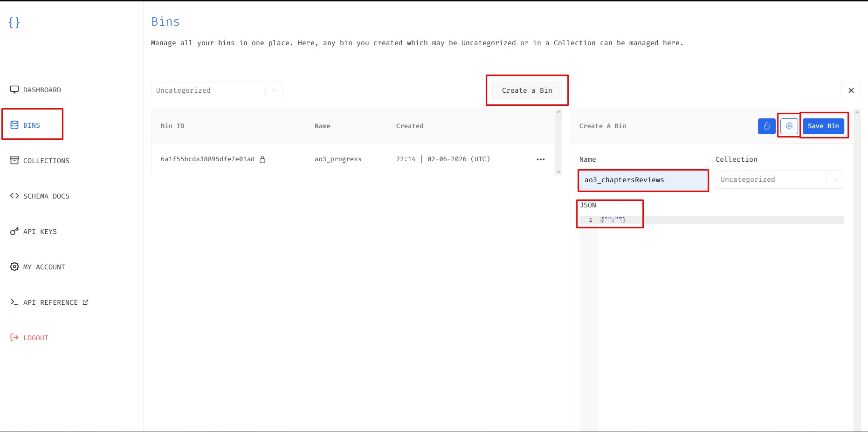Close the Create A Bin panel
This screenshot has width=868, height=432.
(851, 90)
